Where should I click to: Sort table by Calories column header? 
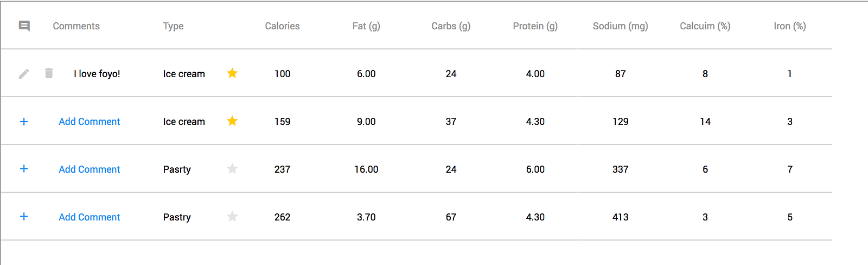pyautogui.click(x=282, y=26)
